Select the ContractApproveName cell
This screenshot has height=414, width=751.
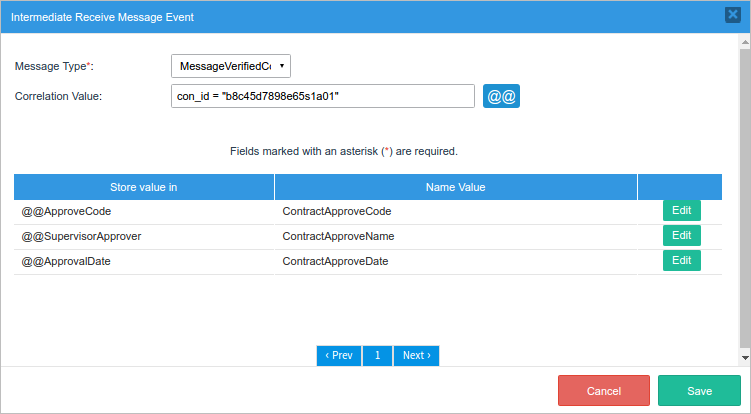tap(338, 237)
